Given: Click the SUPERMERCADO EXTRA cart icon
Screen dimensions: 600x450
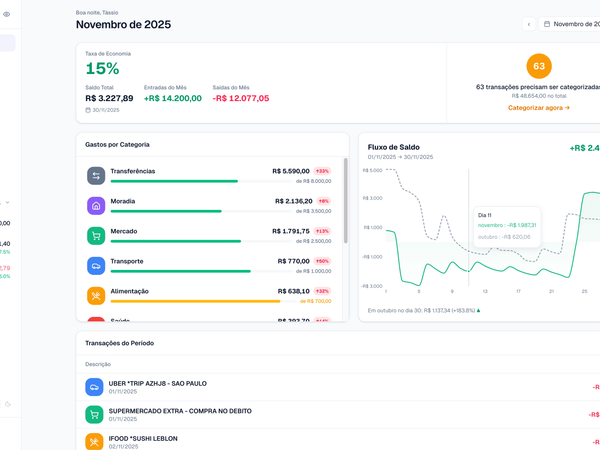Looking at the screenshot, I should pyautogui.click(x=94, y=415).
